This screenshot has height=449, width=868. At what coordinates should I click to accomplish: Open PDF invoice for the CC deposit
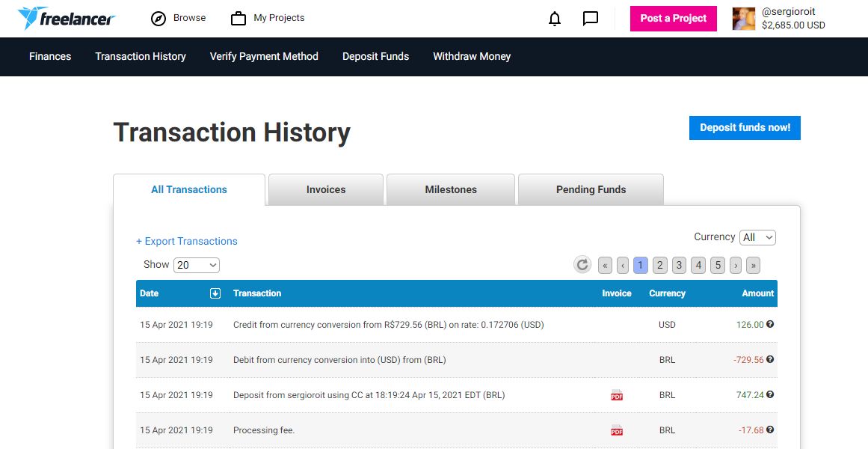click(x=617, y=395)
